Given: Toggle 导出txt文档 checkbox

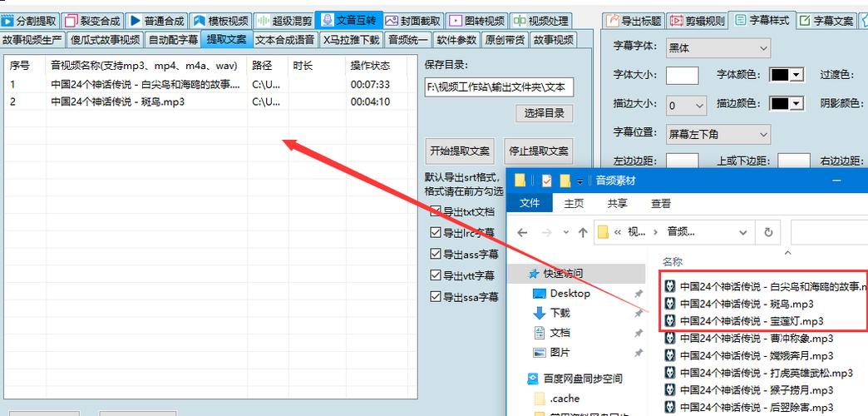Looking at the screenshot, I should [435, 211].
